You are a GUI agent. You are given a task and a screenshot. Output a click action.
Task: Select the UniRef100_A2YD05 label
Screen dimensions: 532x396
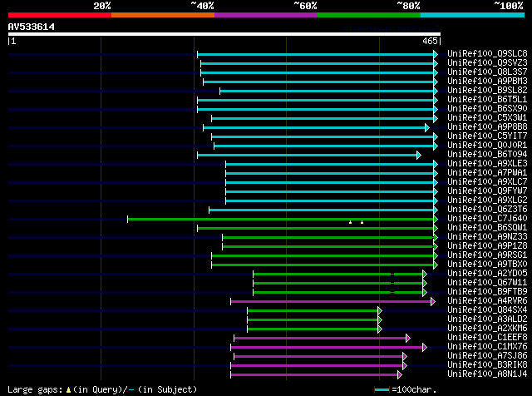[x=487, y=274]
